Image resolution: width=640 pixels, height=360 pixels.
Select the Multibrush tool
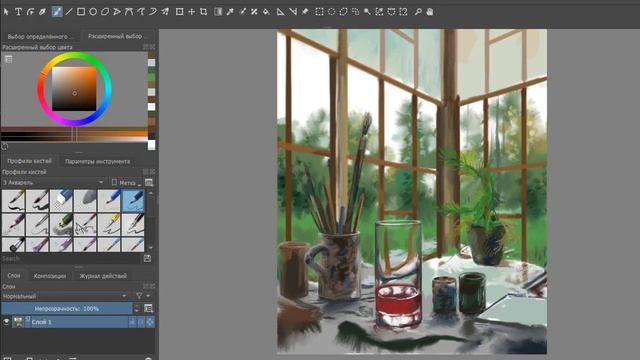[165, 12]
